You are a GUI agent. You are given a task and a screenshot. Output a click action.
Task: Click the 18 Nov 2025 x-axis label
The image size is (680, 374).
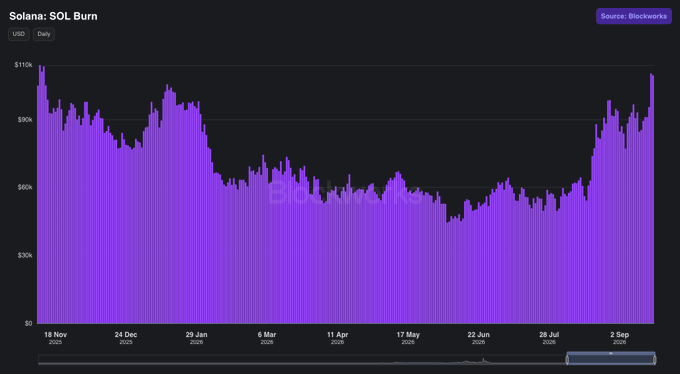56,338
